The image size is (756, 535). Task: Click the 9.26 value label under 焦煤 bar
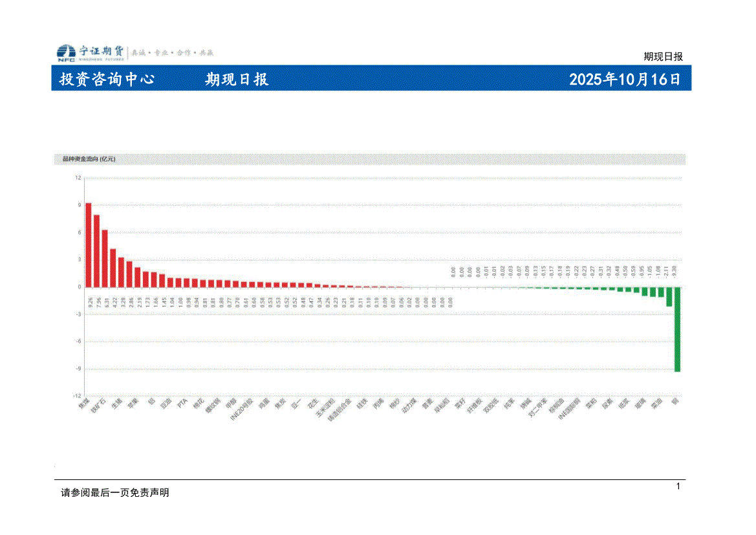point(88,301)
